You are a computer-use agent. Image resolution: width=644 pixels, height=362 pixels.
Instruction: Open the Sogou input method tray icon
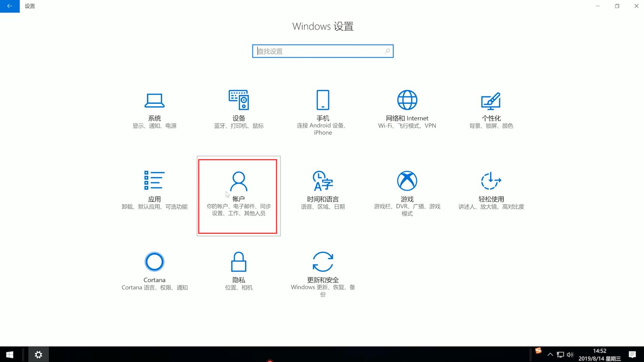point(538,351)
